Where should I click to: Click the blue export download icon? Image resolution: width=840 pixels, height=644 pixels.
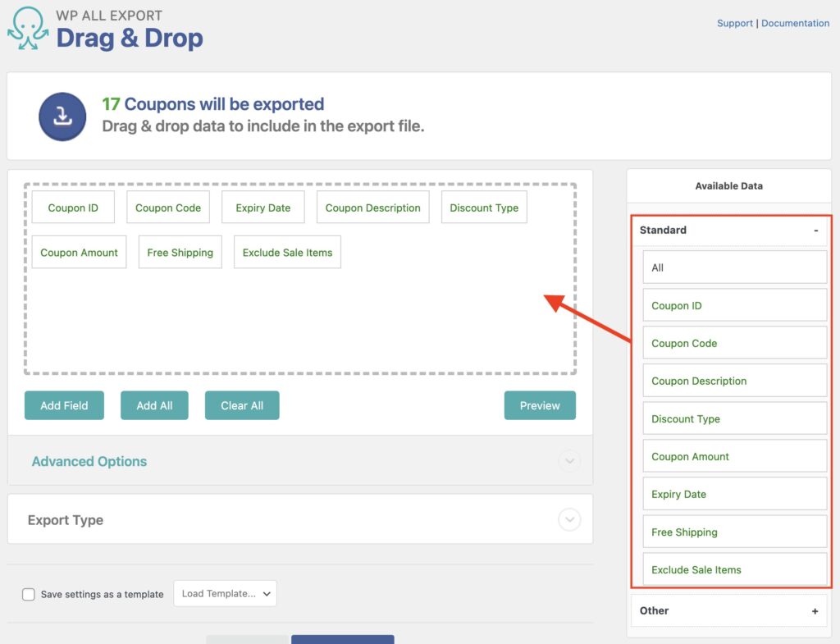(62, 116)
